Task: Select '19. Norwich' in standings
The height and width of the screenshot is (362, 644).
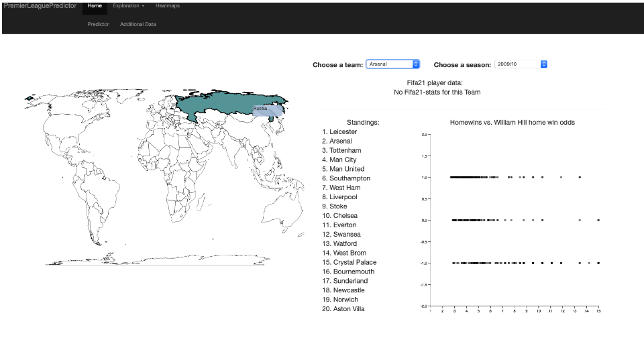Action: (x=339, y=300)
